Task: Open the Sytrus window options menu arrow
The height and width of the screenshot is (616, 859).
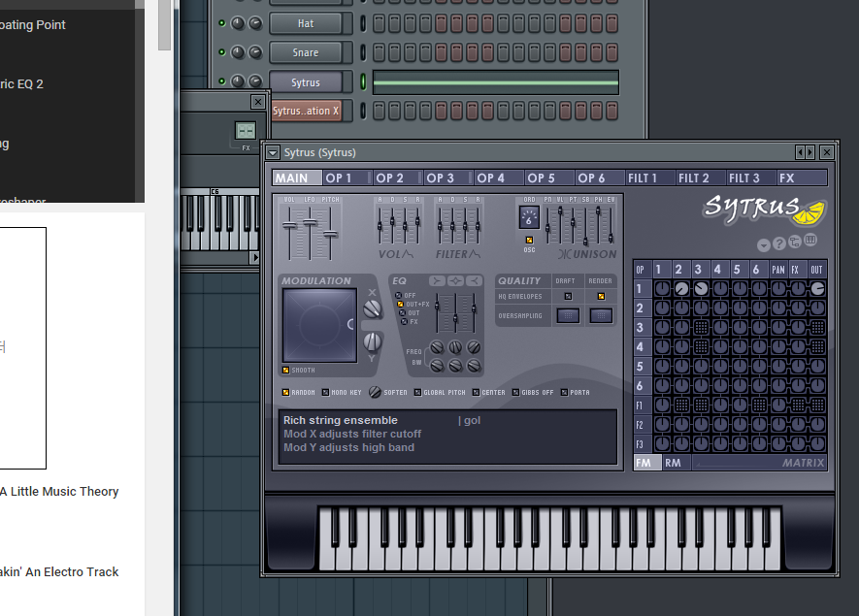Action: (x=273, y=152)
